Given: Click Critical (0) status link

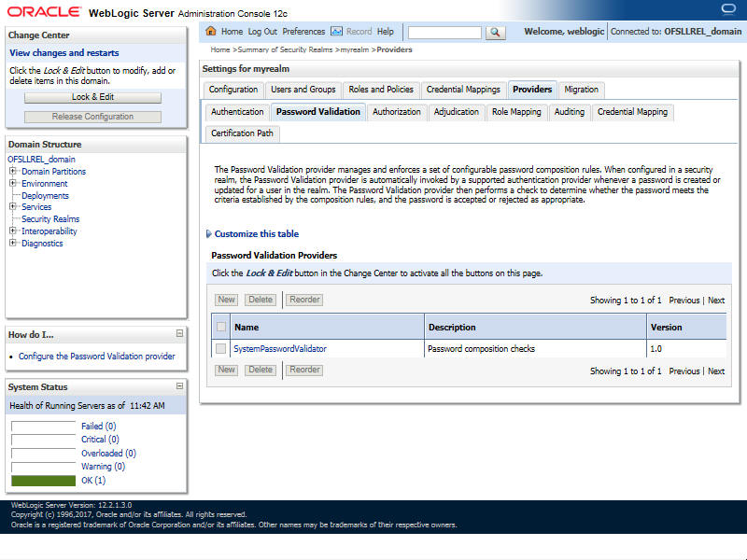Looking at the screenshot, I should point(100,439).
